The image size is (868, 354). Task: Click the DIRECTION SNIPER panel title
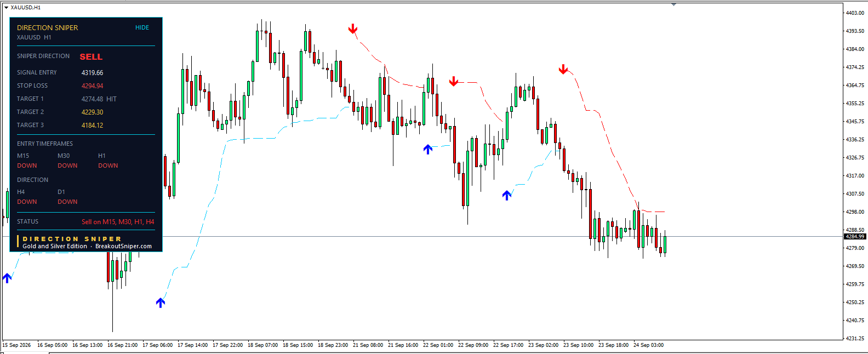tap(47, 27)
